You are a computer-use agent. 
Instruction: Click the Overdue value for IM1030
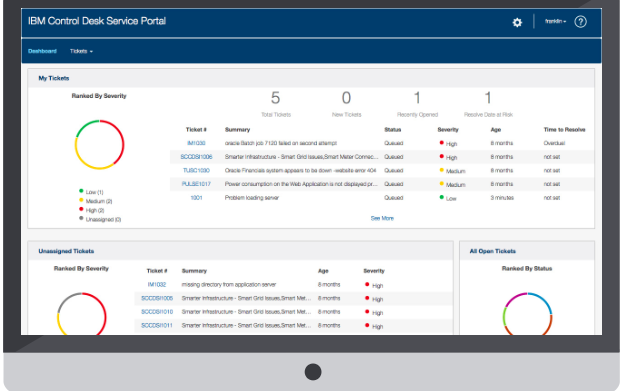[554, 143]
